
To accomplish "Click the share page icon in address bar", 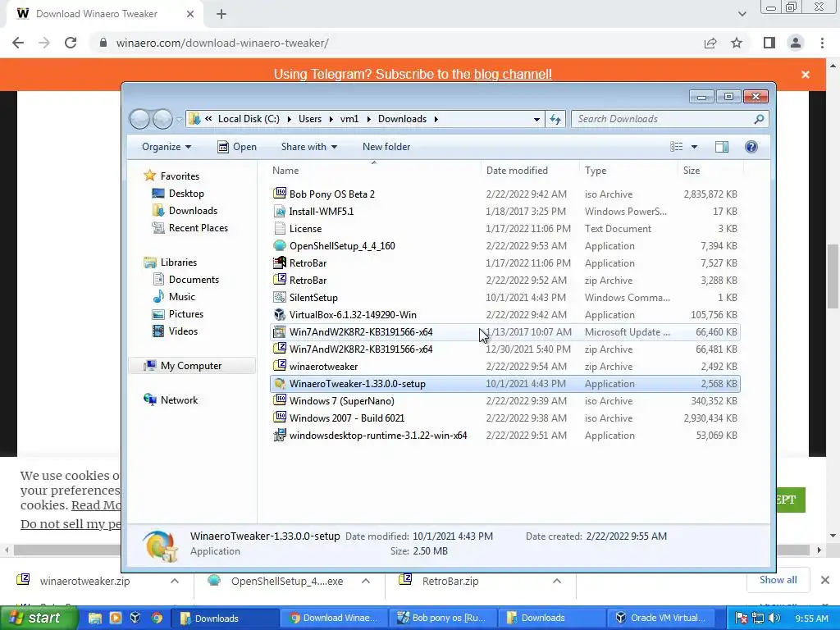I will [x=710, y=43].
